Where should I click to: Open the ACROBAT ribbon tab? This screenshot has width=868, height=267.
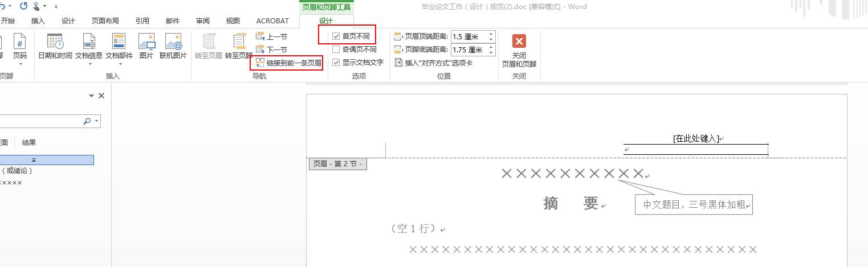point(272,21)
